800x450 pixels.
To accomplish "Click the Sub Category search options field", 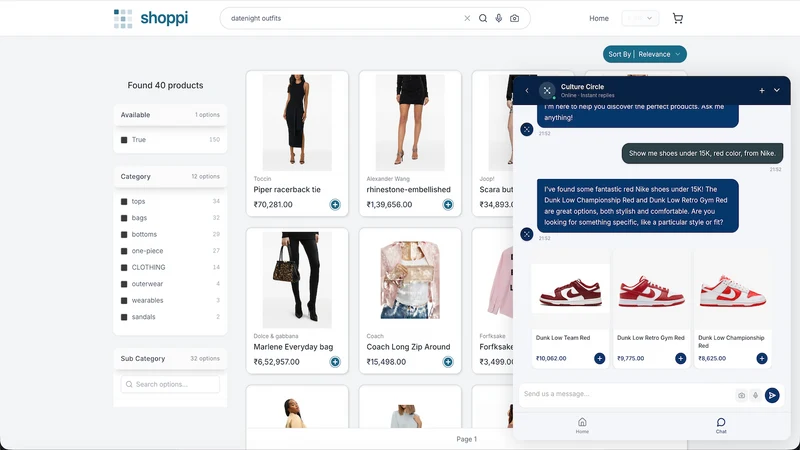I will (170, 384).
